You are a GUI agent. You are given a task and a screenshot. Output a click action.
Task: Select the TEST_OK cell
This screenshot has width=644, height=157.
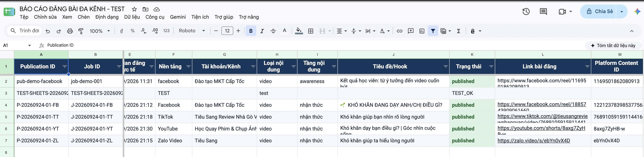click(472, 93)
